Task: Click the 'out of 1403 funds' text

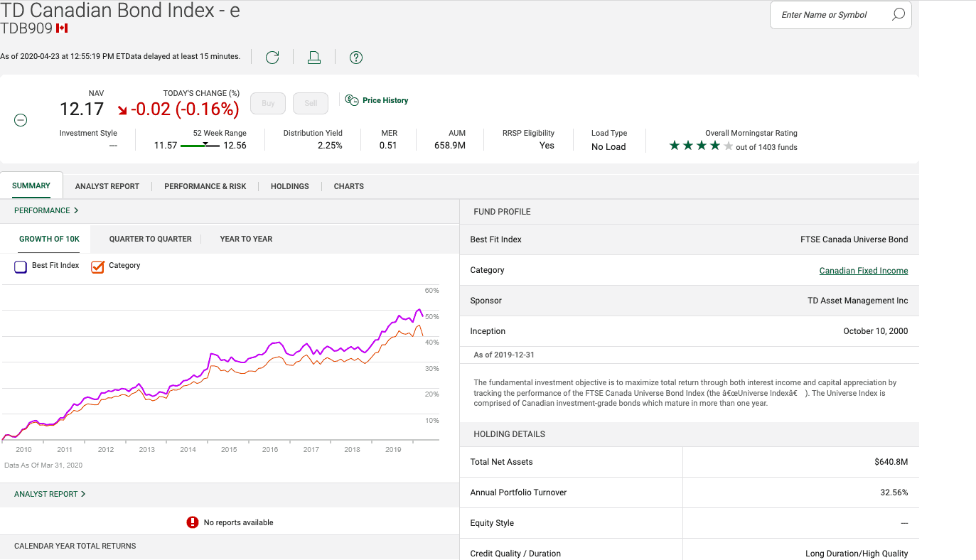Action: point(766,148)
